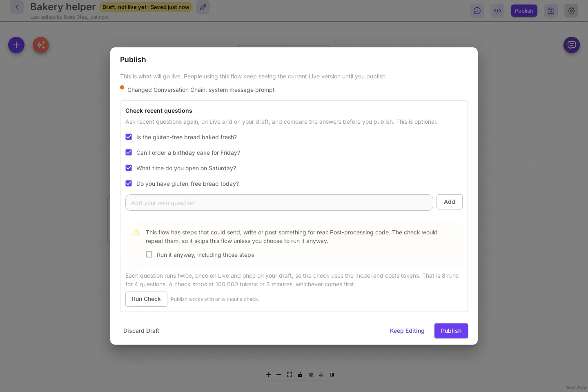Toggle the lock icon in canvas controls

click(300, 374)
